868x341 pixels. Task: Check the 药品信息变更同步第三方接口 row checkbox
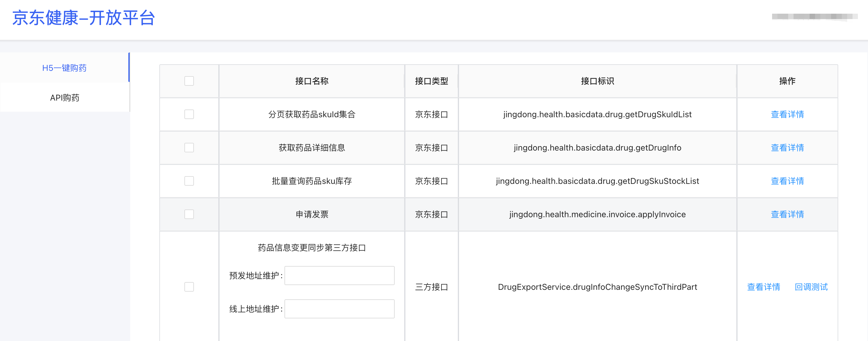[189, 287]
